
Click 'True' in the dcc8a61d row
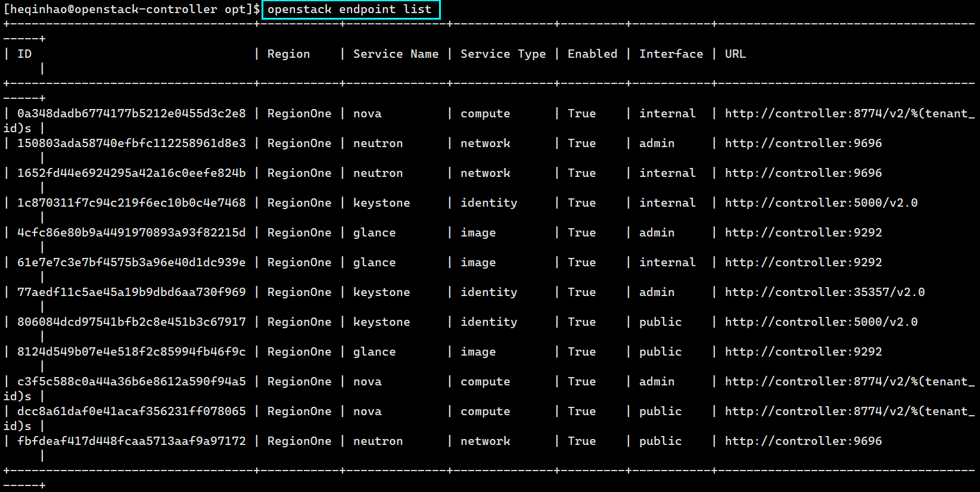point(581,412)
